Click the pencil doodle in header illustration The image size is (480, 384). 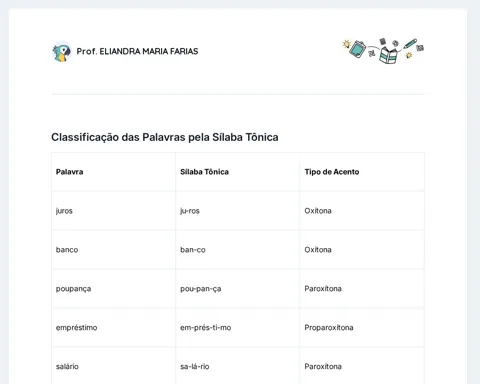410,44
